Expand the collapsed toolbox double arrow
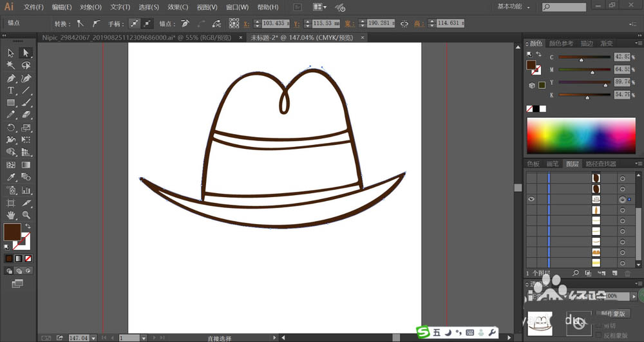The width and height of the screenshot is (644, 342). pos(4,35)
